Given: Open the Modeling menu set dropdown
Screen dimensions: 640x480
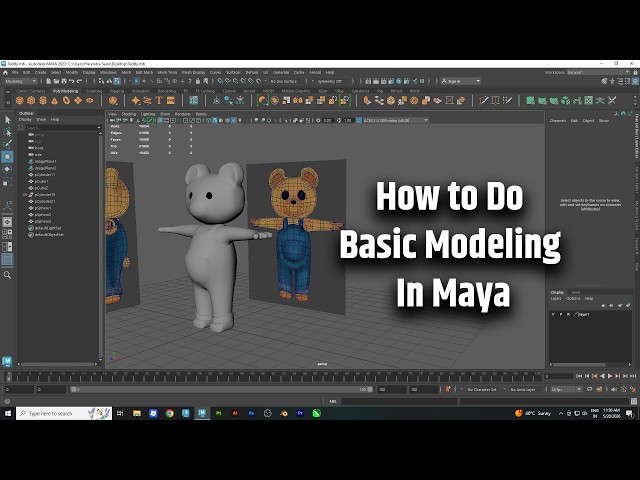Looking at the screenshot, I should point(20,81).
